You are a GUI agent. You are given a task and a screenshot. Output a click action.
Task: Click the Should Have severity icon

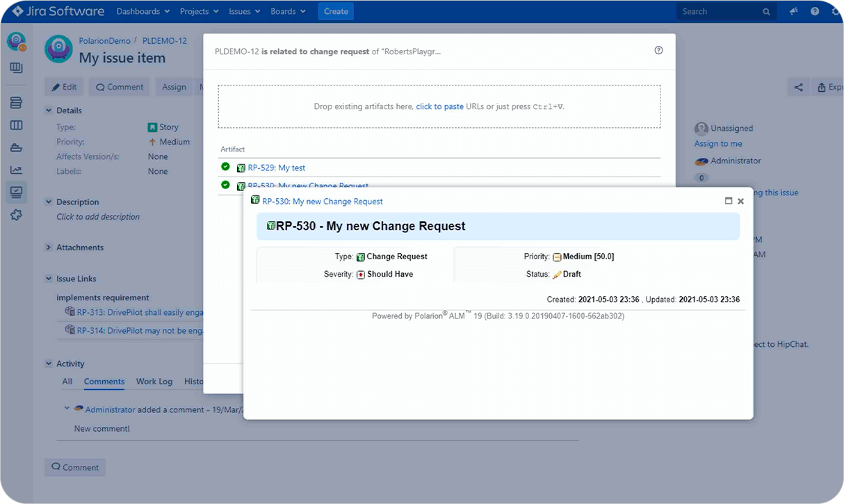[361, 275]
